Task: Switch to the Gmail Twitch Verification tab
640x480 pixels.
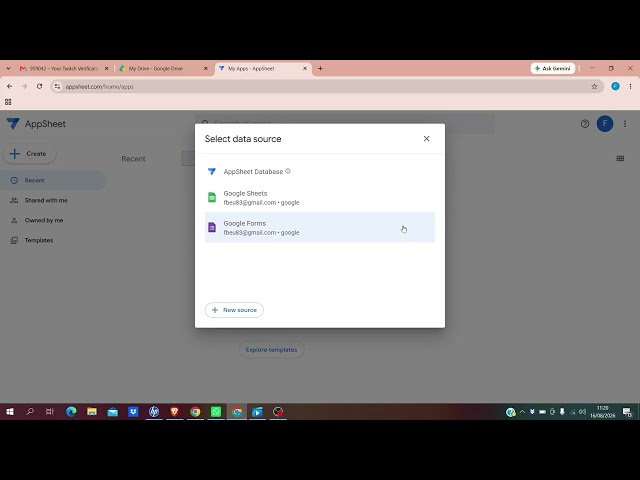Action: [x=63, y=69]
